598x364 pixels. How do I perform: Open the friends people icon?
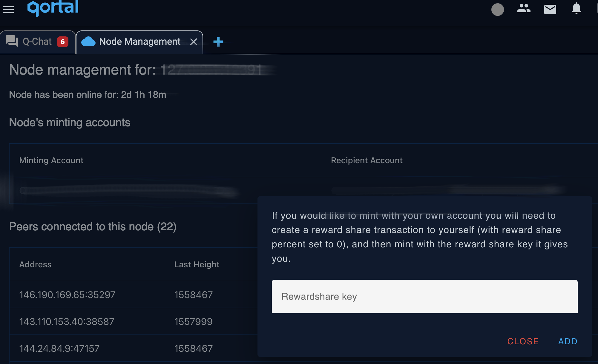[x=524, y=9]
